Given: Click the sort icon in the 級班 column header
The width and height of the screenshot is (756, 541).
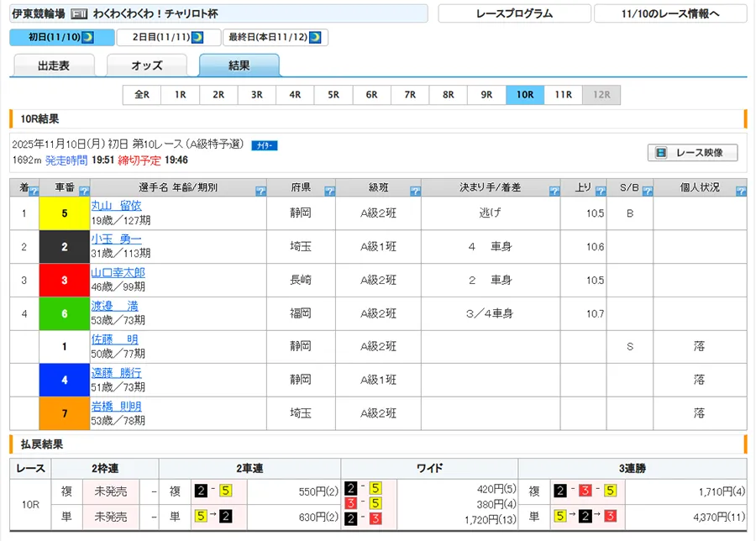Looking at the screenshot, I should pos(414,191).
